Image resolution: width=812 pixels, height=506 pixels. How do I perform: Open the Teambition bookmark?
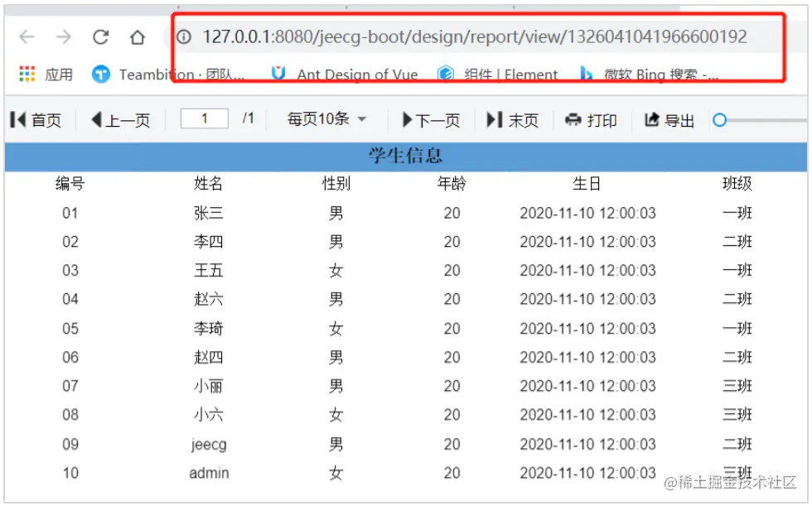tap(168, 75)
